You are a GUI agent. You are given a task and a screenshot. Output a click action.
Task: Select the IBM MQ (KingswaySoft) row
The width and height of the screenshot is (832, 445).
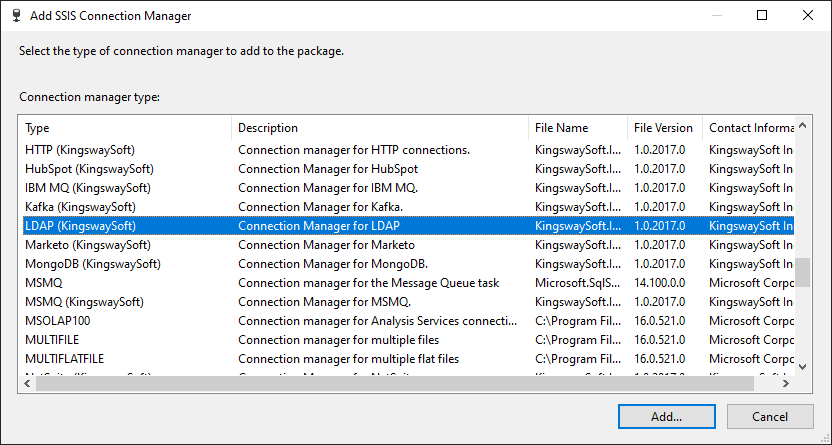pyautogui.click(x=408, y=188)
